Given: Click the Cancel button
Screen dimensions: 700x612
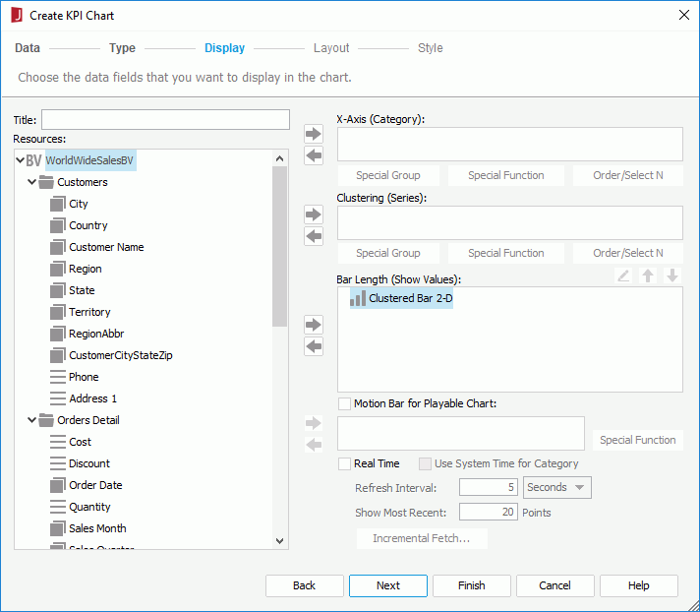Looking at the screenshot, I should [554, 585].
